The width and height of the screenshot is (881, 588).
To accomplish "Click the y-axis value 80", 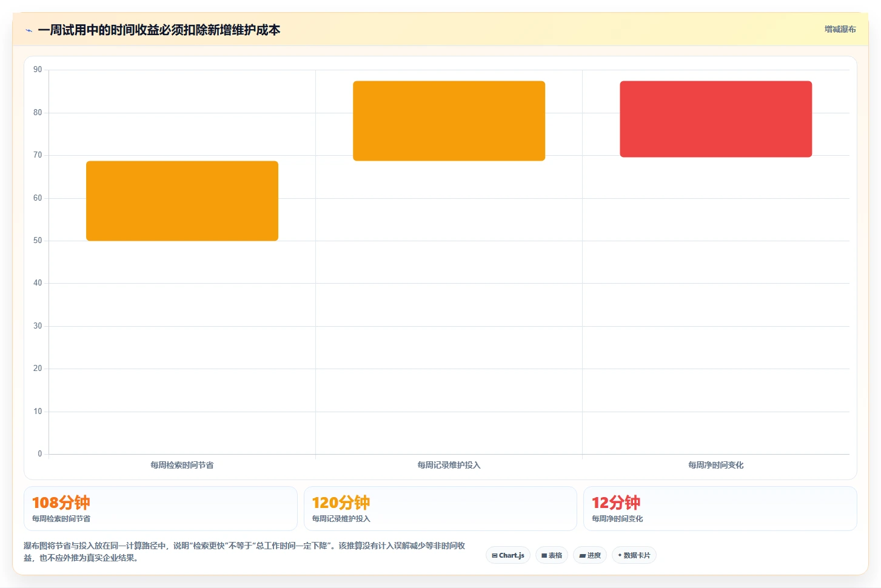I will click(38, 113).
